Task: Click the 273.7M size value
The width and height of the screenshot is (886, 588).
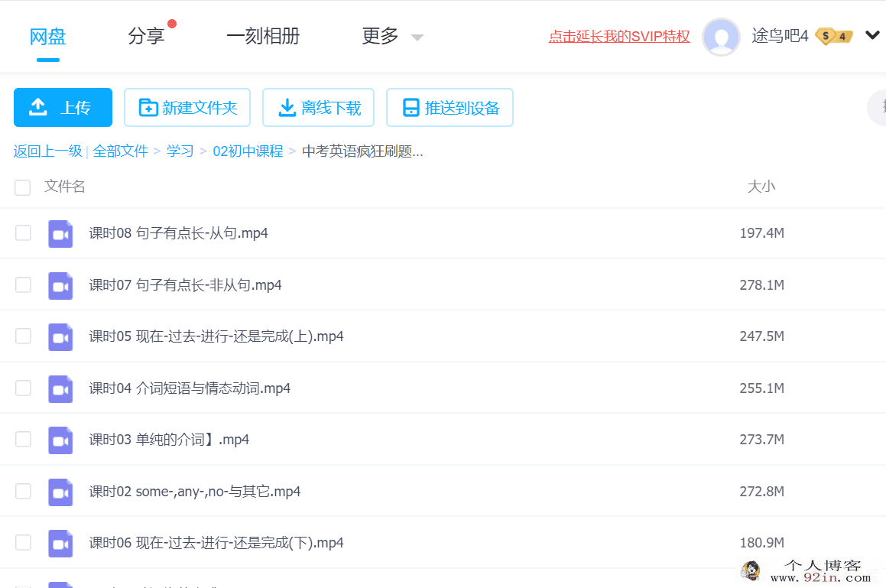Action: pos(761,440)
